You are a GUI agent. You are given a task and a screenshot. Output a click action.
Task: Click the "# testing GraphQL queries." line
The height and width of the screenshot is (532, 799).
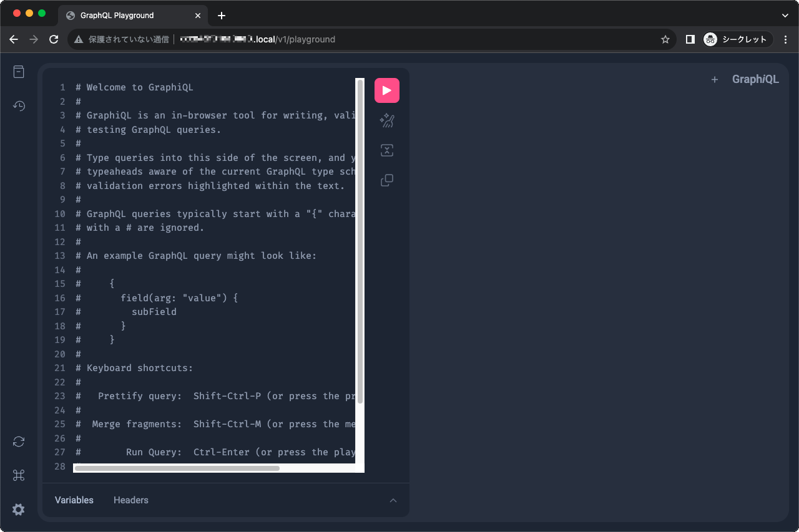coord(149,130)
